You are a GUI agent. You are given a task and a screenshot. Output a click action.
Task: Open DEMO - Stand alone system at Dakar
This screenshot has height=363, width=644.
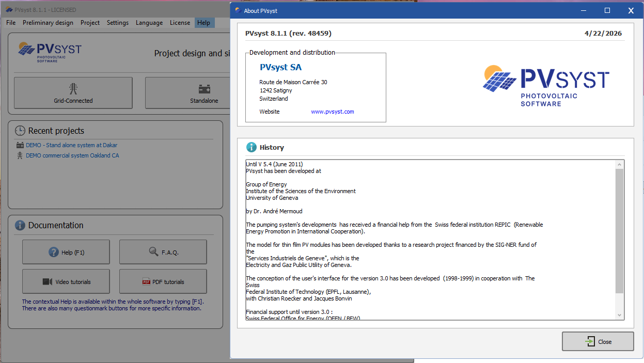tap(72, 145)
